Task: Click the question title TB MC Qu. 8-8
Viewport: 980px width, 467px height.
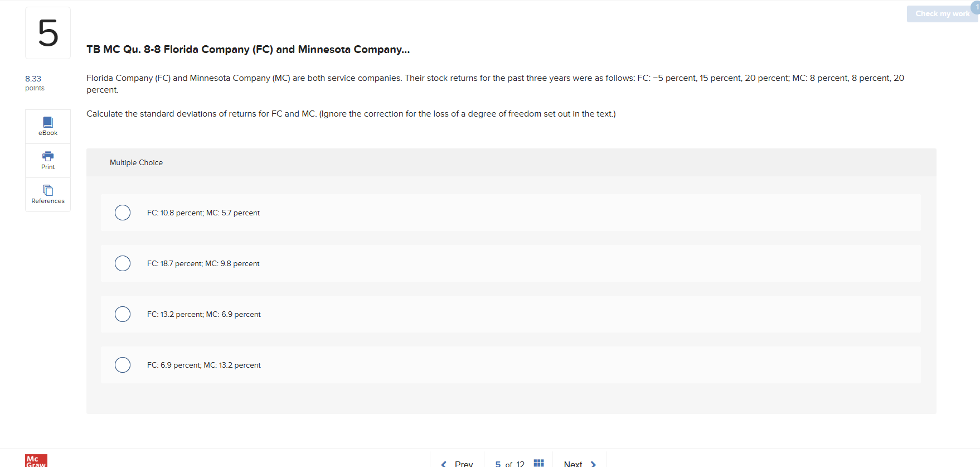Action: click(248, 49)
